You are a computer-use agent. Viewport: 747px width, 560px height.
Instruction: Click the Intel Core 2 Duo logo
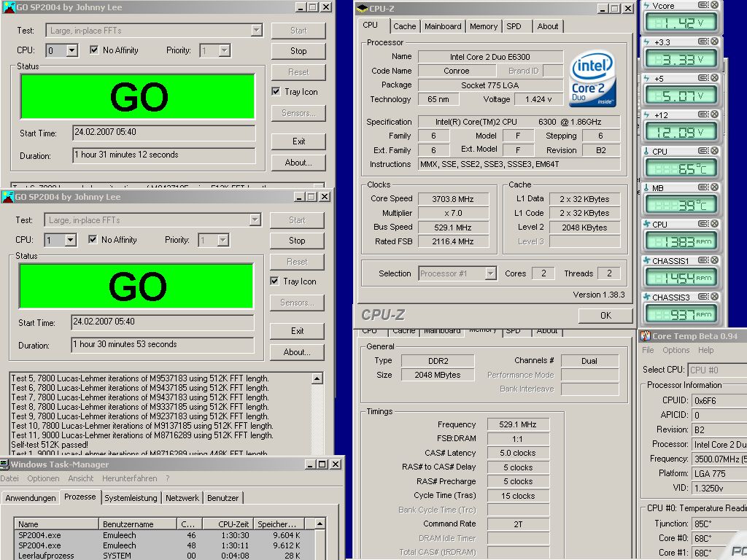point(592,79)
